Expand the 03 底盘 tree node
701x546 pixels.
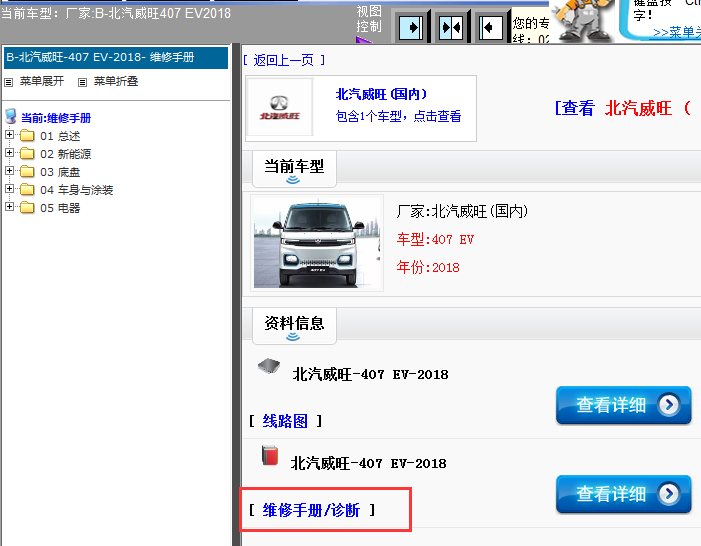9,170
